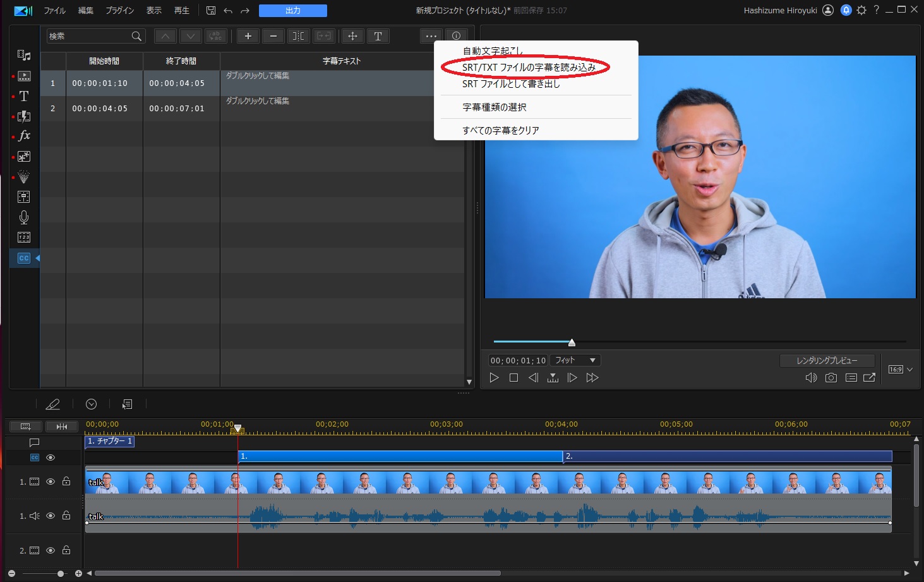Toggle visibility of subtitle track
Screen dimensions: 924x582
[51, 458]
